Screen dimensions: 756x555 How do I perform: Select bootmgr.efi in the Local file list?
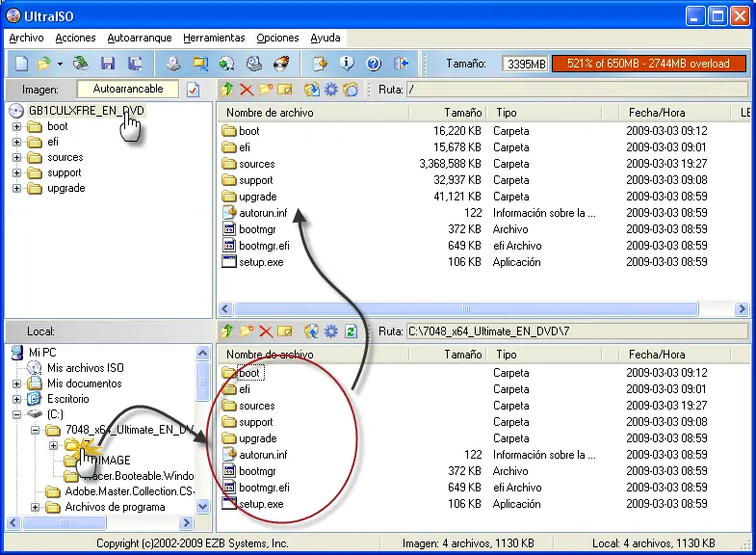[x=264, y=488]
